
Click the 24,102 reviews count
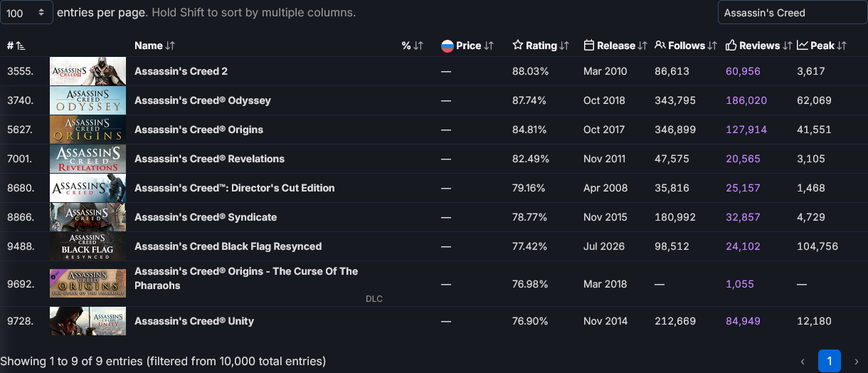tap(743, 246)
